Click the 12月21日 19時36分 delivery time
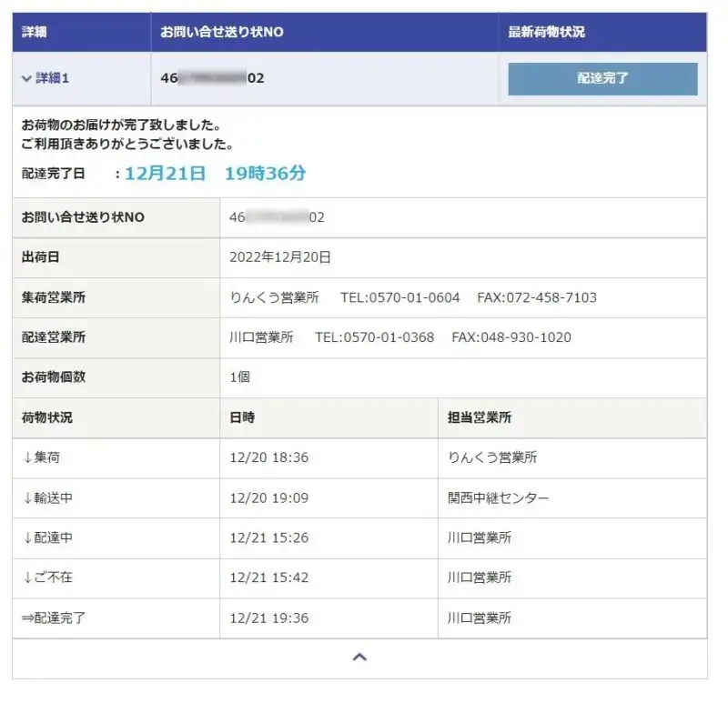The width and height of the screenshot is (728, 703). 215,174
